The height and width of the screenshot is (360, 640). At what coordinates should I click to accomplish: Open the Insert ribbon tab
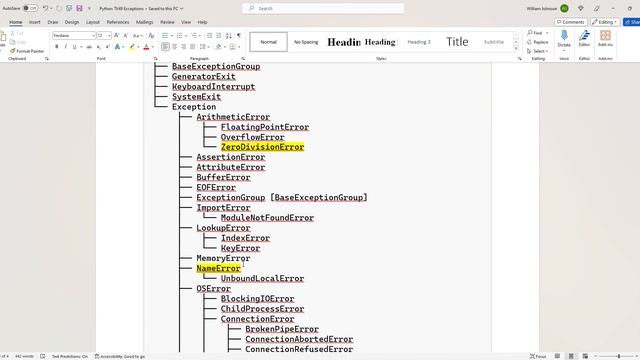pos(35,22)
